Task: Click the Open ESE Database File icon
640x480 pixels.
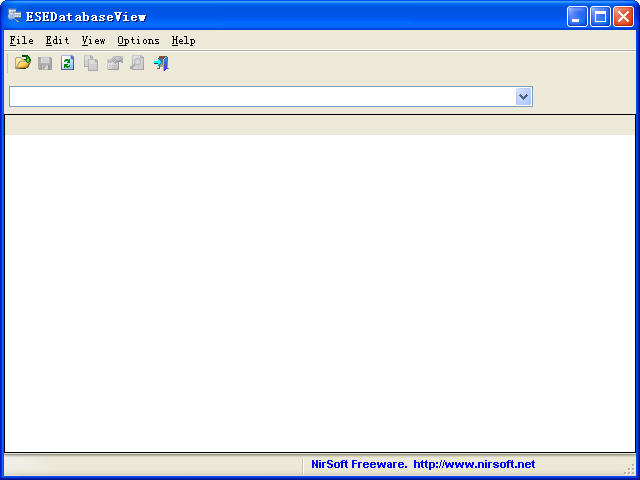Action: [x=22, y=63]
